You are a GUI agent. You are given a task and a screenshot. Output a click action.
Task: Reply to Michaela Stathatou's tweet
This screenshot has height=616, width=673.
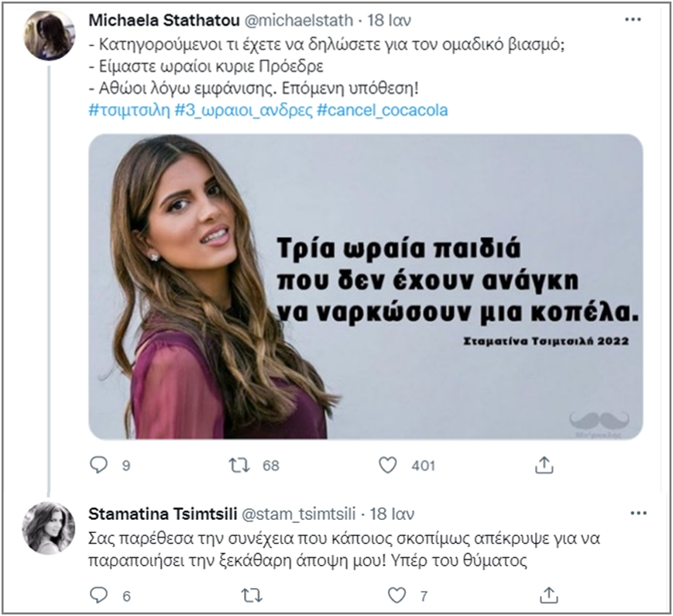[x=98, y=465]
